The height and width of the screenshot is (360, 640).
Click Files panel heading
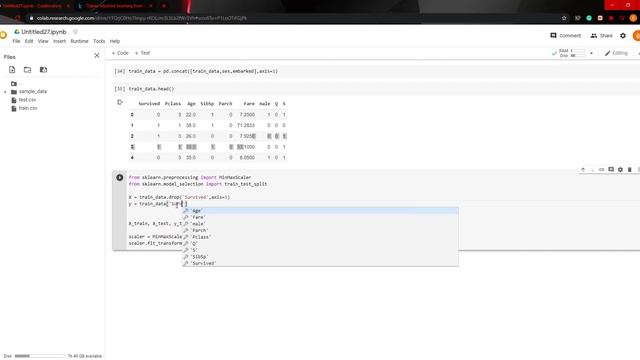pyautogui.click(x=9, y=57)
